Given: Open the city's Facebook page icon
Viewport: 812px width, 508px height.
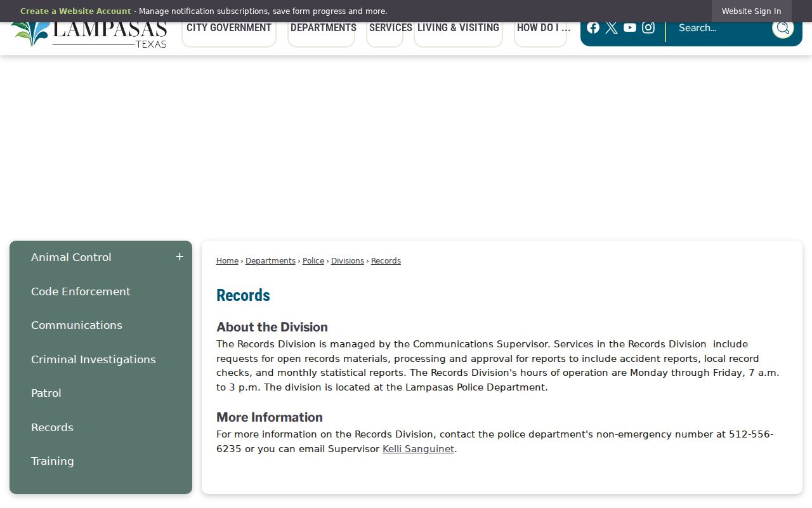Looking at the screenshot, I should [593, 27].
